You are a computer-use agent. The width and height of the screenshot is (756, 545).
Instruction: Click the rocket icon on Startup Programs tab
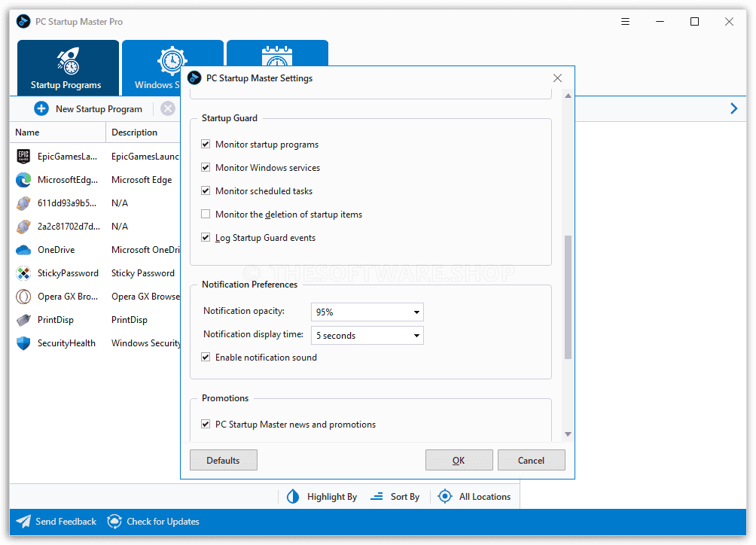[x=68, y=61]
